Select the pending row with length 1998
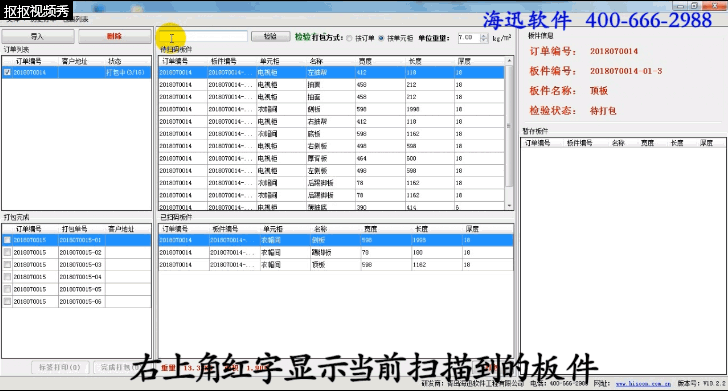728x391 pixels. click(x=332, y=109)
